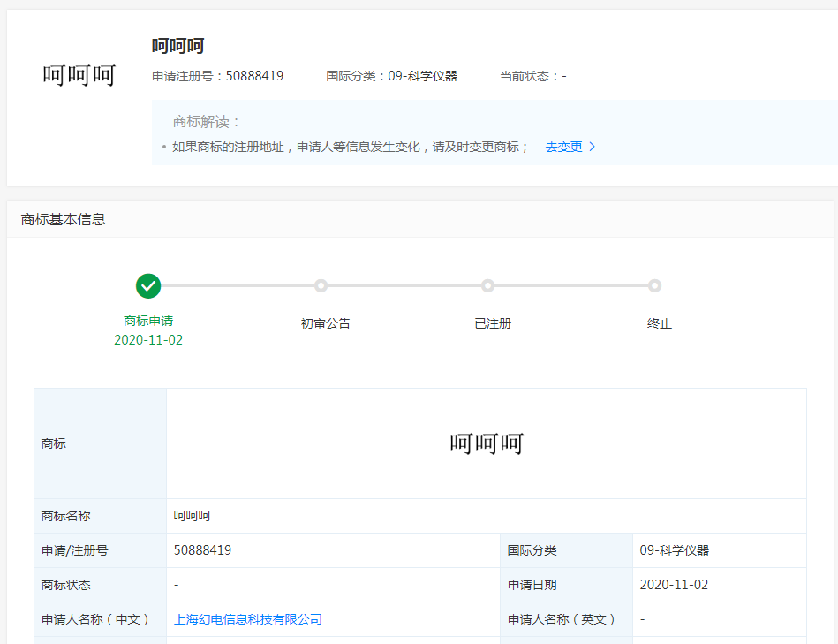The height and width of the screenshot is (644, 838).
Task: Click the 商标申请 step label
Action: (x=148, y=322)
